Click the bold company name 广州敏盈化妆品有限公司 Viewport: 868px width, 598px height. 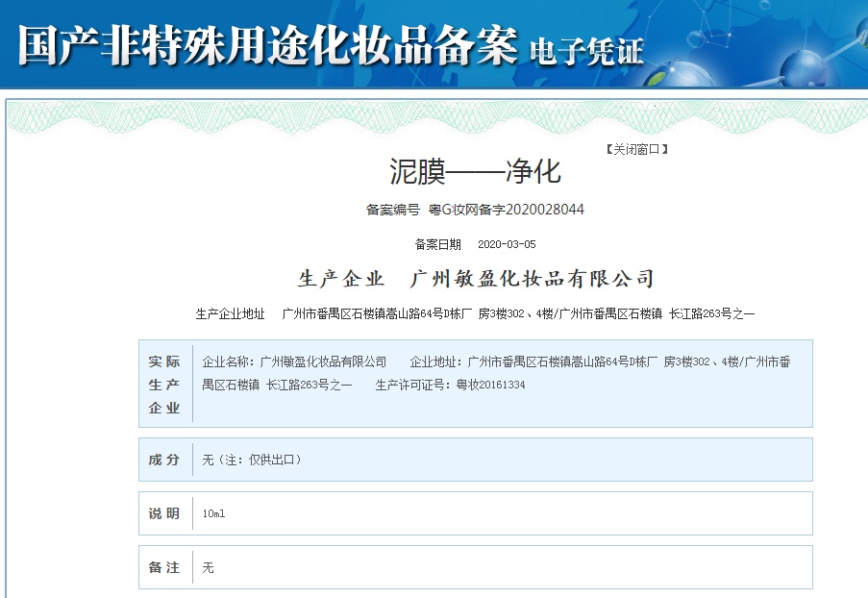532,279
